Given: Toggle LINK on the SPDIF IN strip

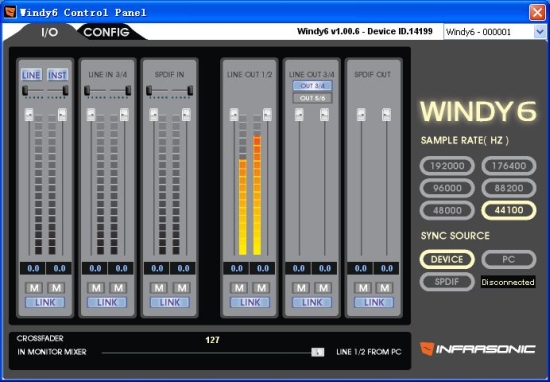Looking at the screenshot, I should tap(170, 302).
